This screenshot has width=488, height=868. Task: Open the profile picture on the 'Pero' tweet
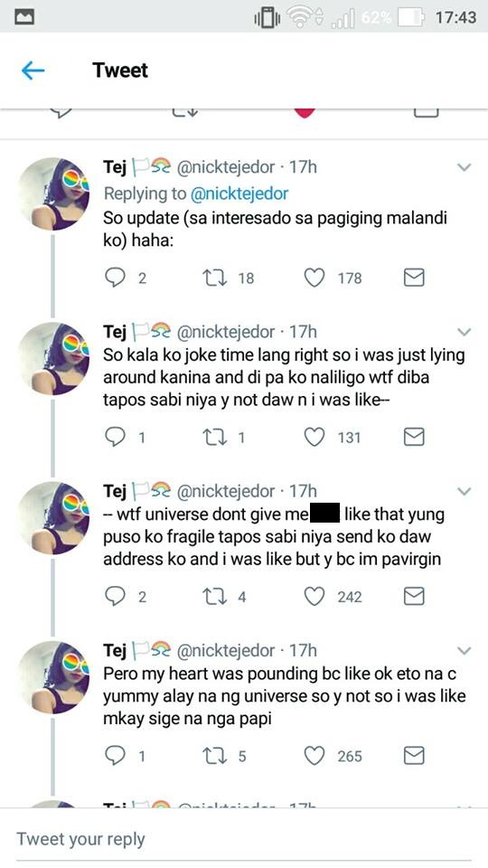(x=53, y=677)
